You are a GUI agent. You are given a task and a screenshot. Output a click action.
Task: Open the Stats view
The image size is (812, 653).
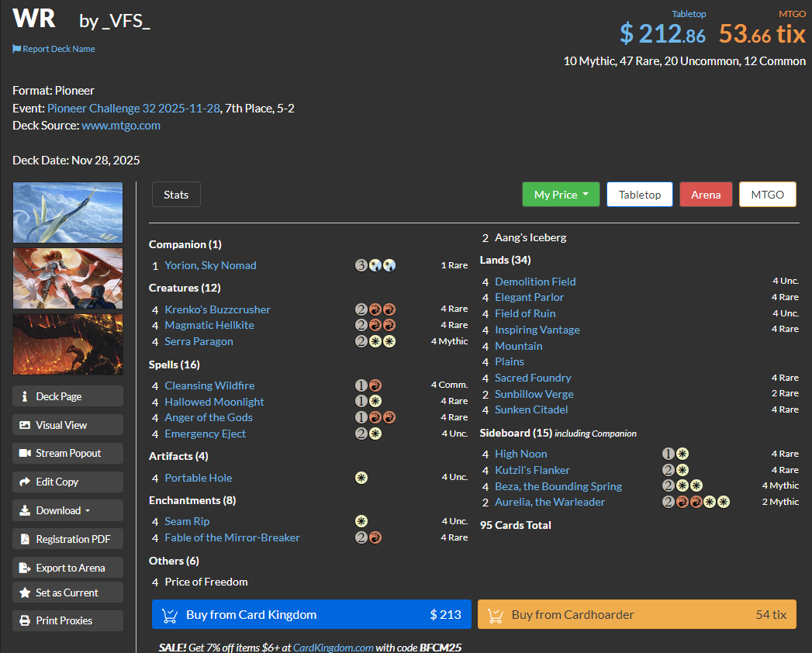(176, 195)
